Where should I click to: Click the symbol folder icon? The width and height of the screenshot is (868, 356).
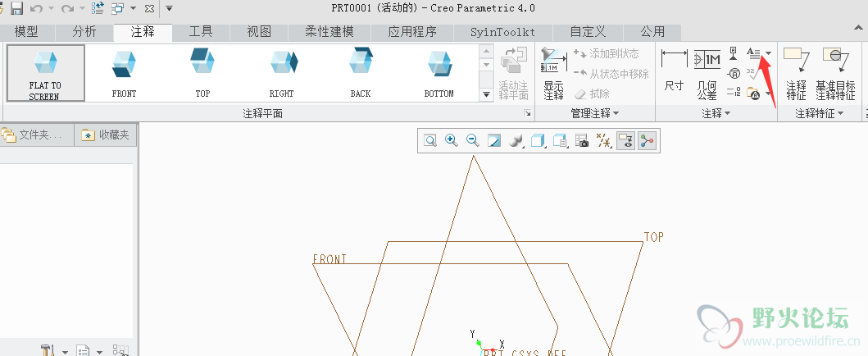[x=753, y=93]
